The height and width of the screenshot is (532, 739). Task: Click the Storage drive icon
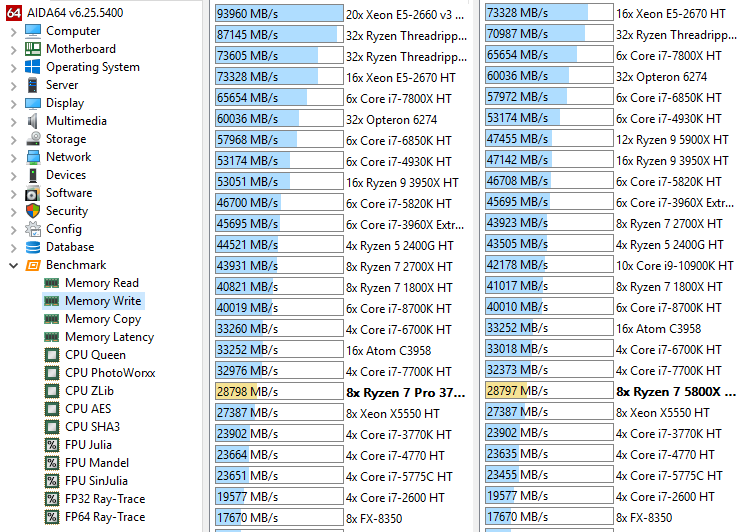tap(33, 139)
